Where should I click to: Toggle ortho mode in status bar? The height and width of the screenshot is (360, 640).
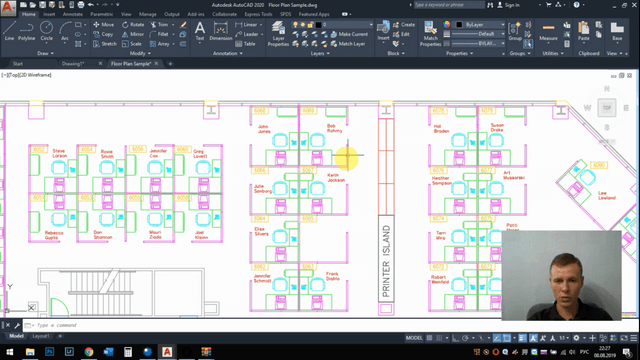[x=455, y=338]
